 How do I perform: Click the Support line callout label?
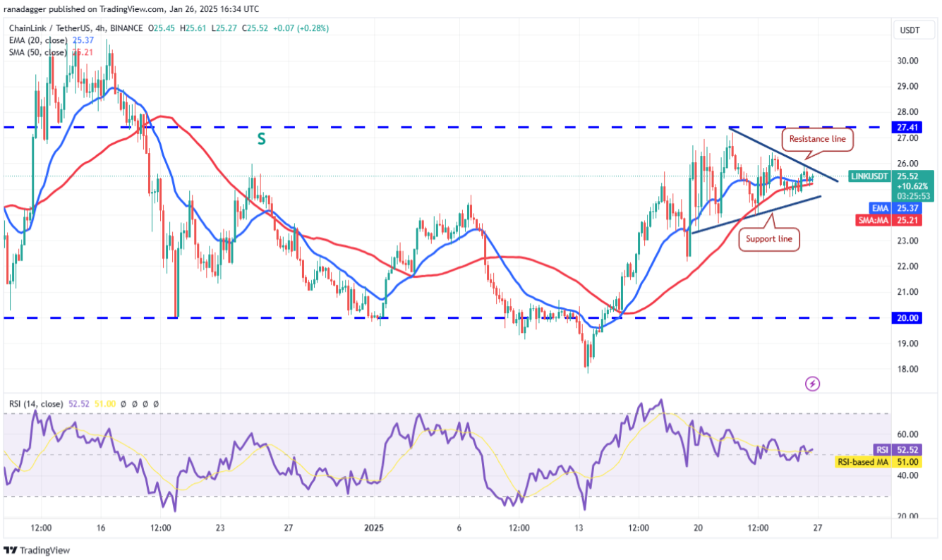pos(769,239)
